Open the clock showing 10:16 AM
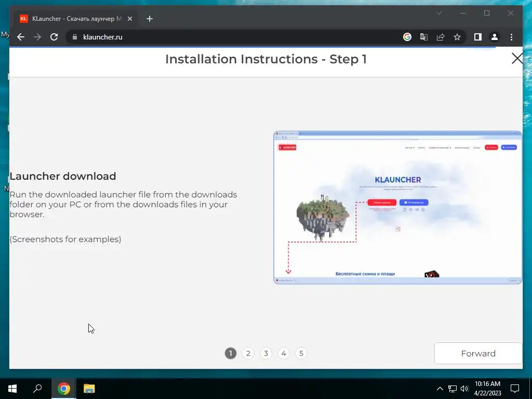532x399 pixels. point(487,389)
